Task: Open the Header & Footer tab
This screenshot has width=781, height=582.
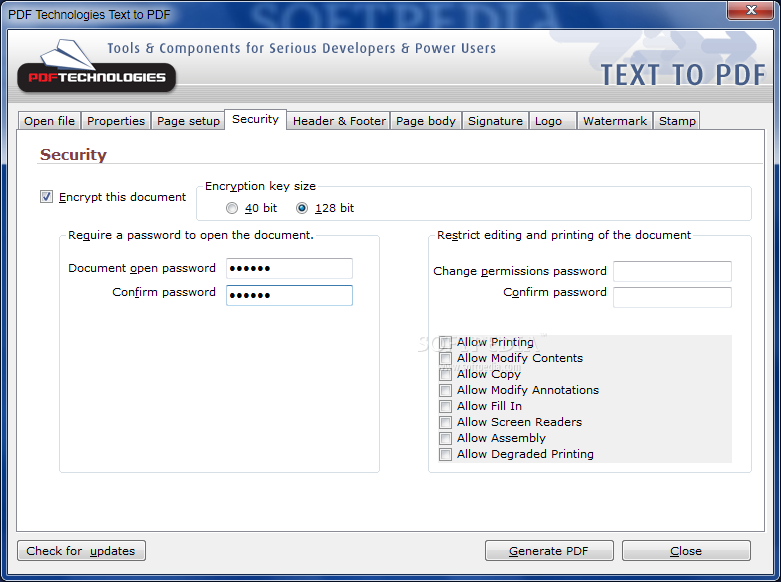Action: click(x=339, y=121)
